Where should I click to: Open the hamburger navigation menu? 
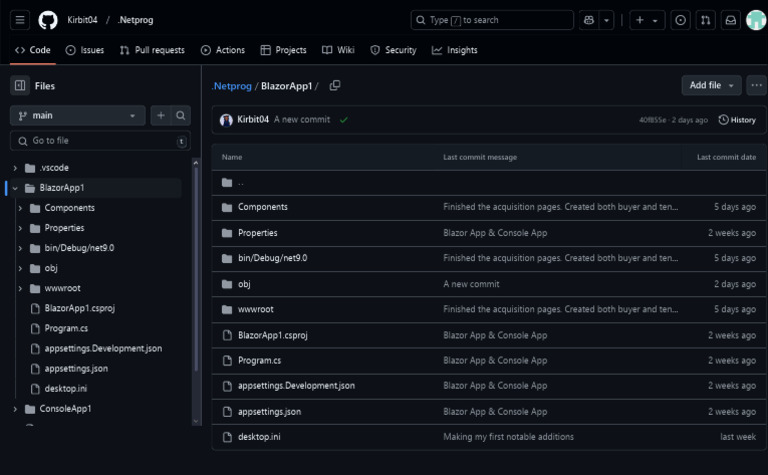click(21, 20)
